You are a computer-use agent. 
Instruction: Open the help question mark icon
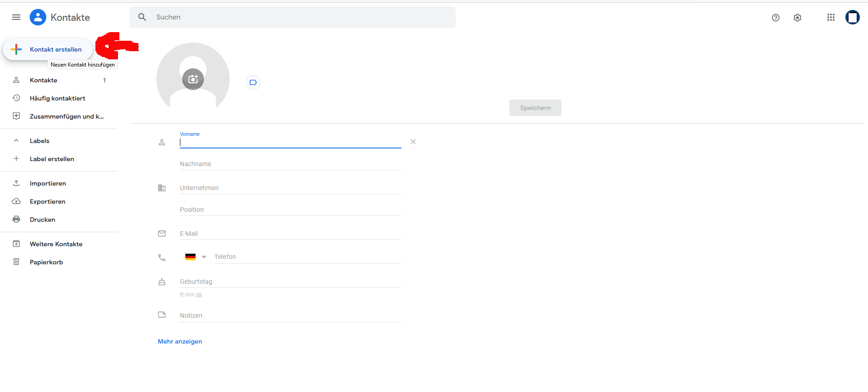pyautogui.click(x=776, y=18)
